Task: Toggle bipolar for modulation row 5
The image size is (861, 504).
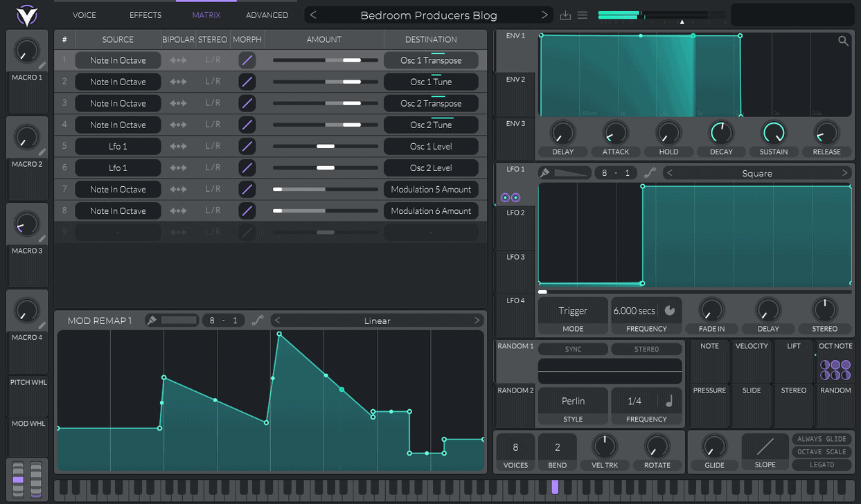Action: tap(178, 146)
